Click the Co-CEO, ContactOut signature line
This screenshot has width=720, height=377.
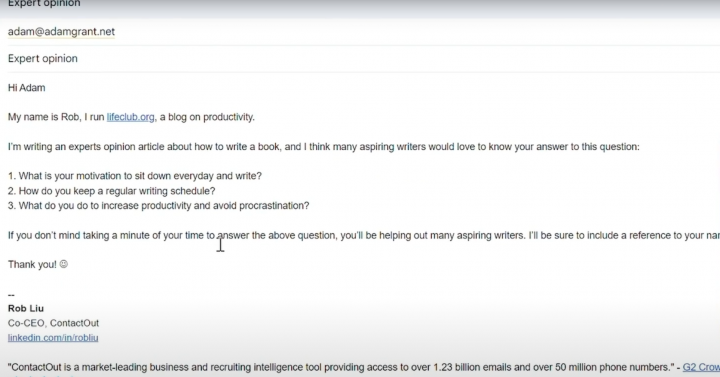pos(53,323)
